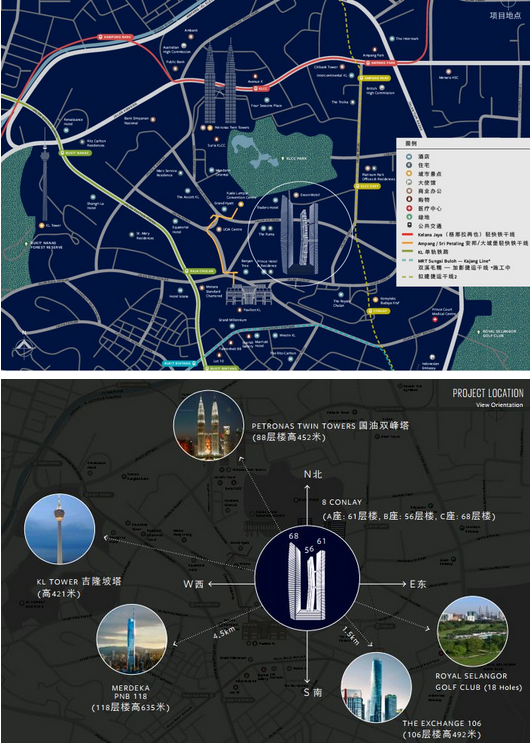Click the Kampung Baru station label
530x743 pixels.
[115, 36]
